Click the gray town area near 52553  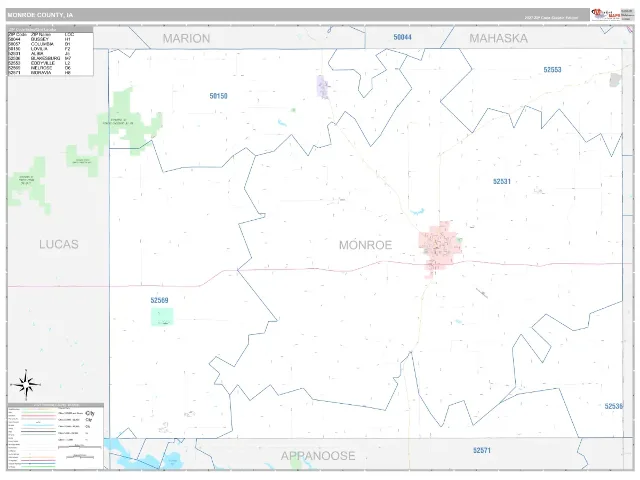(615, 80)
